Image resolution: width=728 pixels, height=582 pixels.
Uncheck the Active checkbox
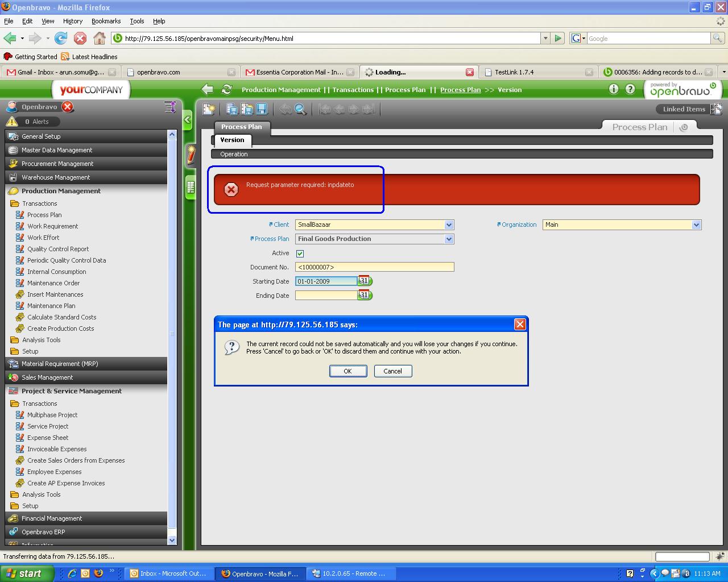click(x=300, y=253)
